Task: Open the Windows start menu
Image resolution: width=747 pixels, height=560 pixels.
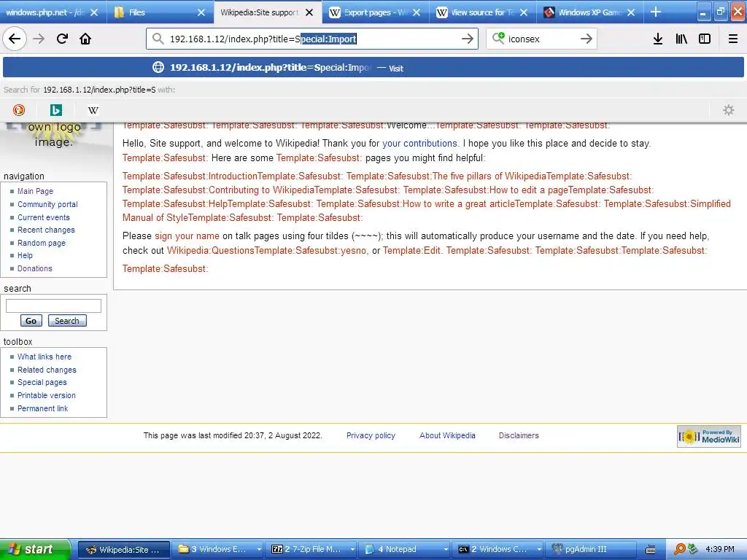Action: pos(35,550)
